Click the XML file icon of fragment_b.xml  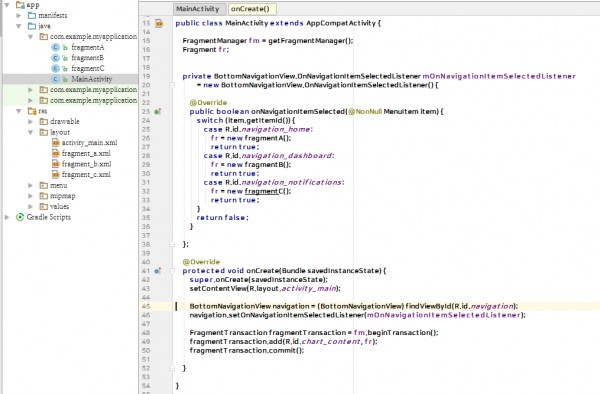pos(56,164)
